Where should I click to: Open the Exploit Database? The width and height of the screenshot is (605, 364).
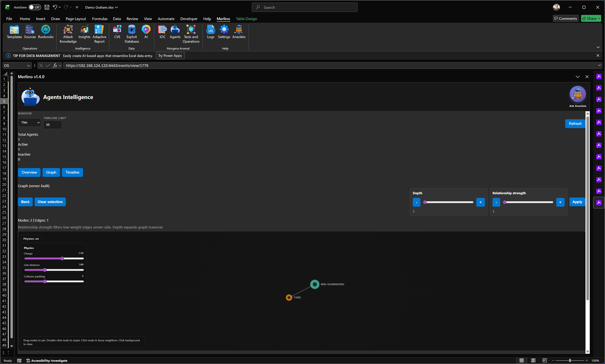(131, 34)
